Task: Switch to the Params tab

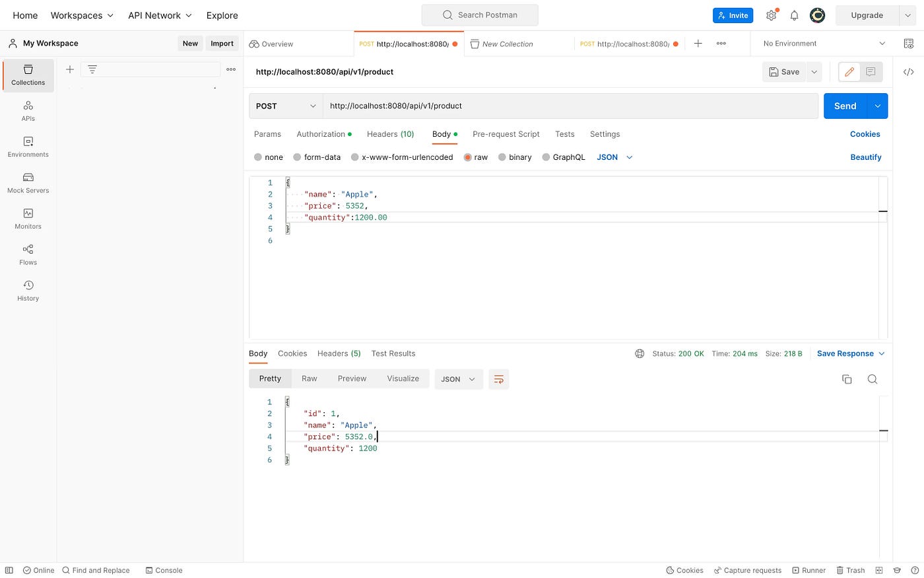Action: click(267, 134)
